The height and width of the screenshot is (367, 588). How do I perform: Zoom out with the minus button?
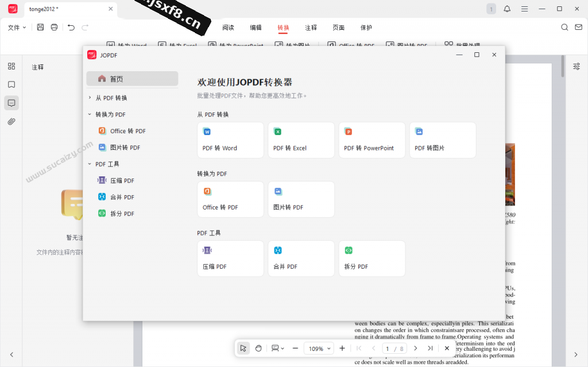pyautogui.click(x=295, y=348)
